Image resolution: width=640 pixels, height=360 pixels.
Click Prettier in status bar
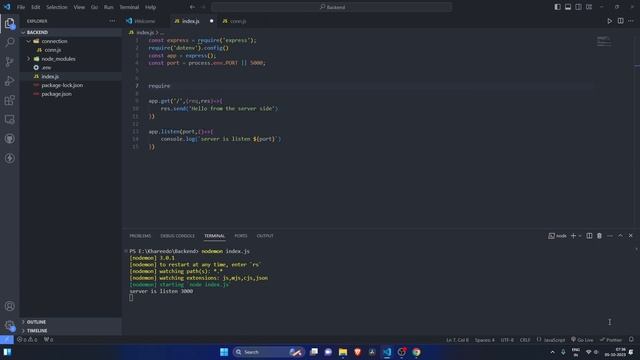611,340
